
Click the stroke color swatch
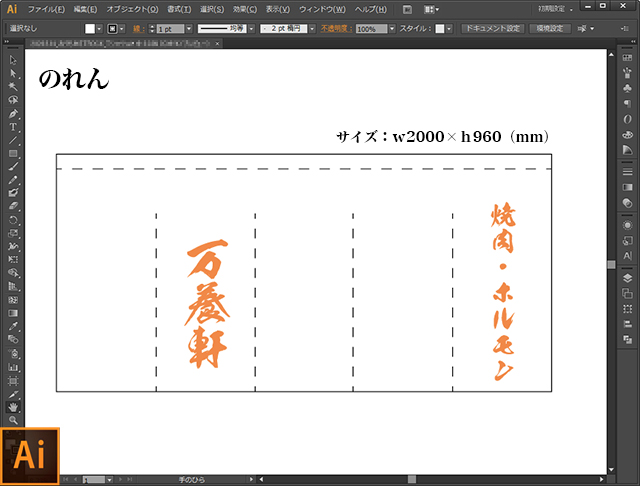tap(113, 29)
